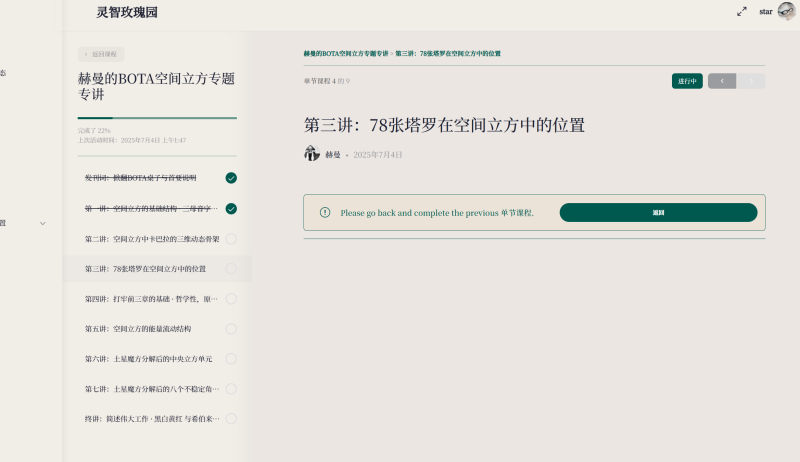Mark the 终讲 completion circle
This screenshot has width=800, height=462.
pyautogui.click(x=231, y=419)
